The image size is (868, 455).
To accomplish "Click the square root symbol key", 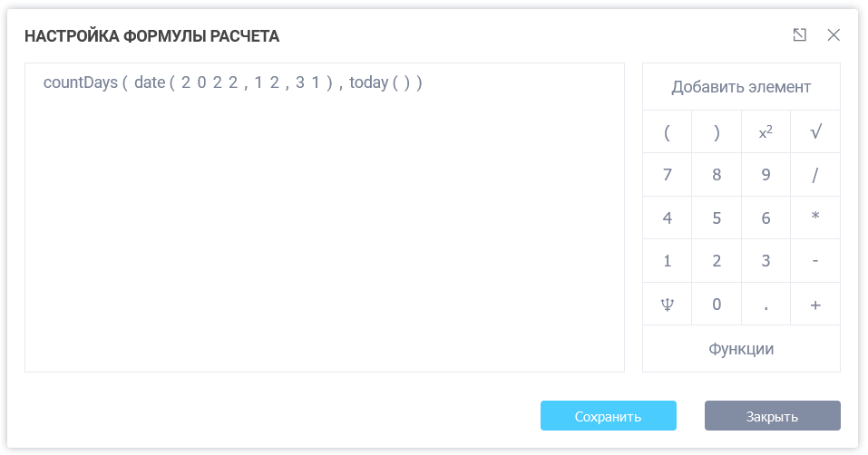I will coord(815,132).
